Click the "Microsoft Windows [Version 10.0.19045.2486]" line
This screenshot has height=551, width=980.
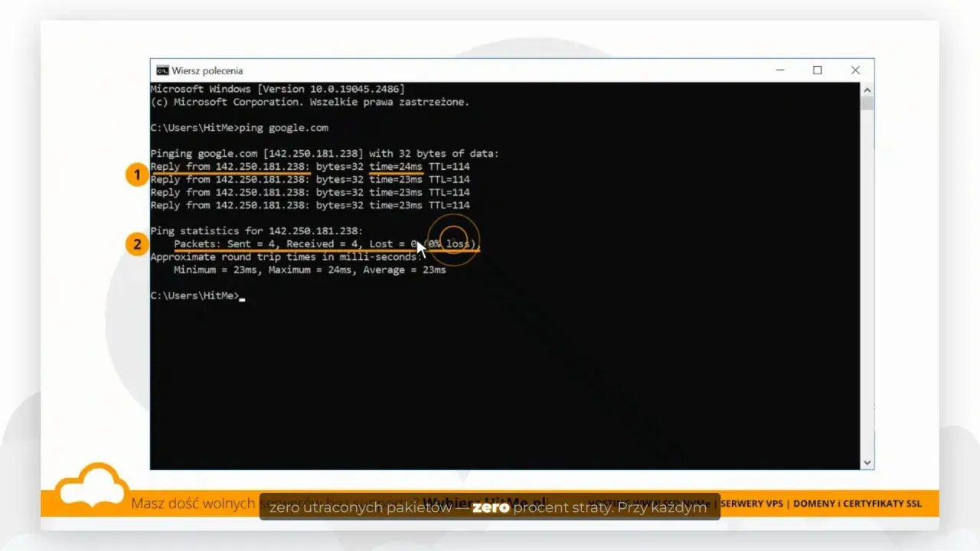tap(278, 89)
